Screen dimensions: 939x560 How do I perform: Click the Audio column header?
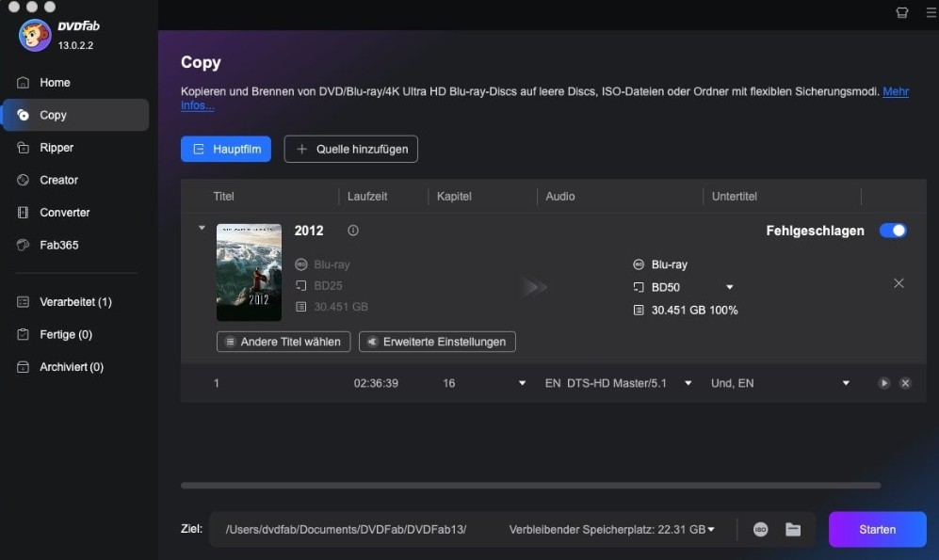click(x=560, y=197)
